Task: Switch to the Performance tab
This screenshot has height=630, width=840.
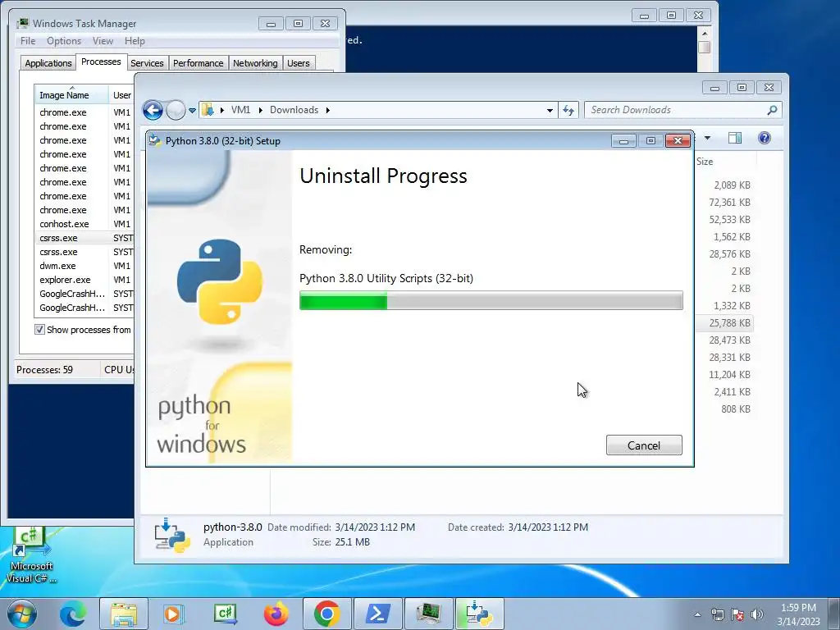Action: point(199,63)
